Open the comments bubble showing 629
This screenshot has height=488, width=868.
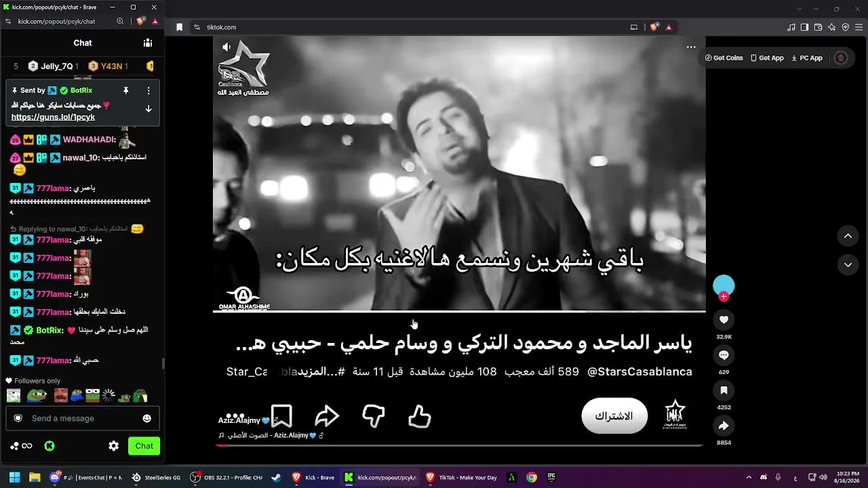724,355
